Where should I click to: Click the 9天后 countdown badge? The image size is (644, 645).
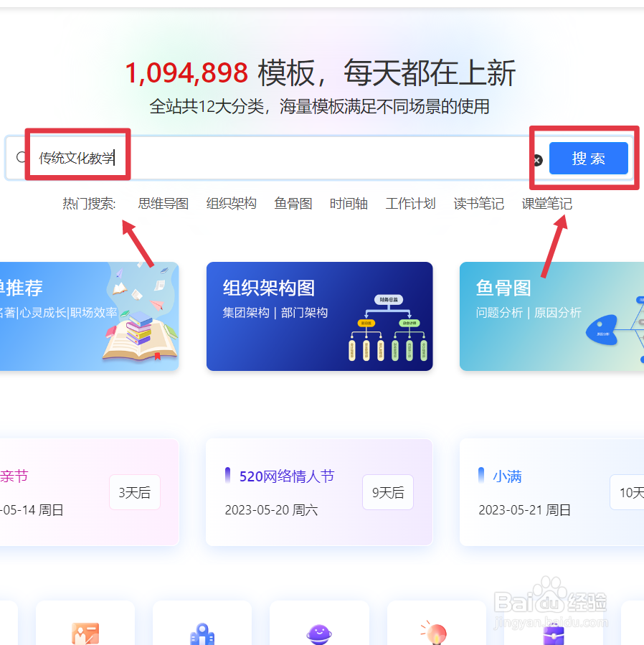388,492
